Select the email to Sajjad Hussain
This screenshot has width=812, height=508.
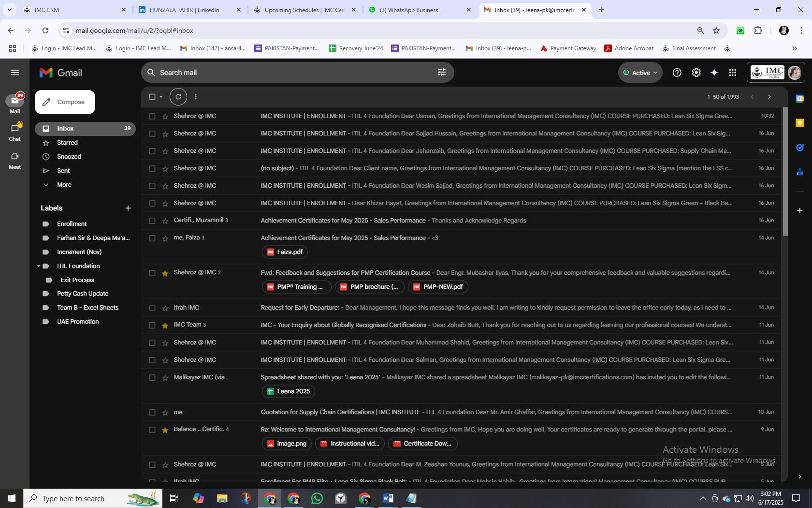(x=152, y=134)
